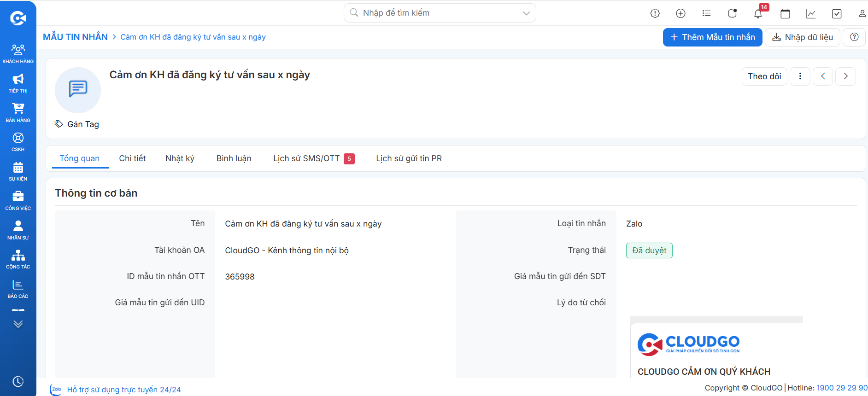Open notifications bell with 14 badge
This screenshot has width=868, height=396.
[758, 13]
